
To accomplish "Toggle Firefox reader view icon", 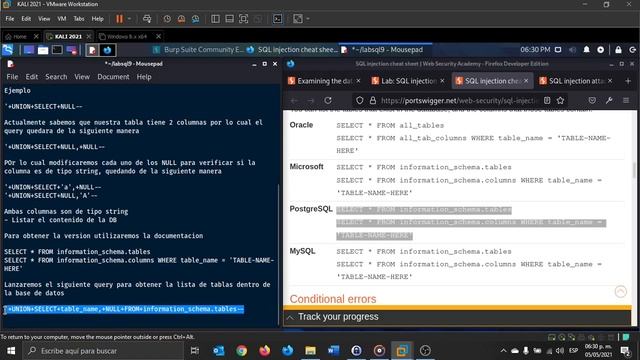I will tap(547, 100).
